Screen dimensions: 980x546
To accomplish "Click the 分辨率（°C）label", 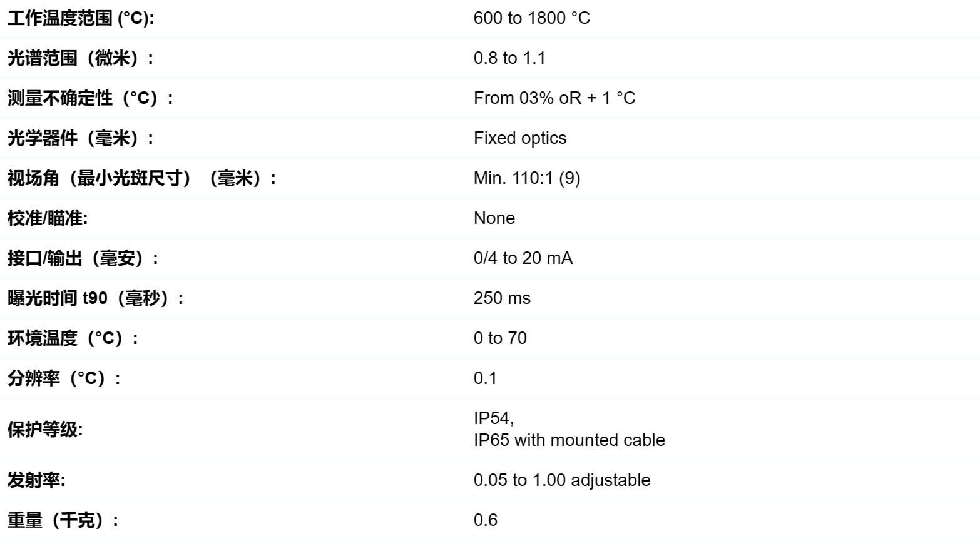I will pos(64,378).
